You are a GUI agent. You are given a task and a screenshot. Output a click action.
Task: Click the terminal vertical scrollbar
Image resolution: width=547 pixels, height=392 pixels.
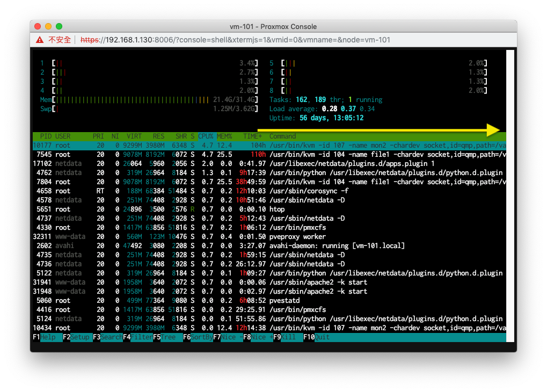(510, 196)
